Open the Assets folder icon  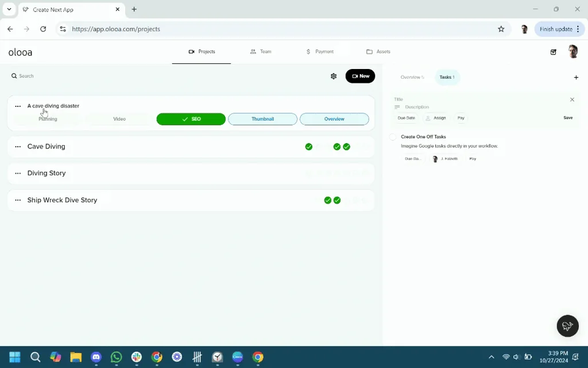coord(368,51)
